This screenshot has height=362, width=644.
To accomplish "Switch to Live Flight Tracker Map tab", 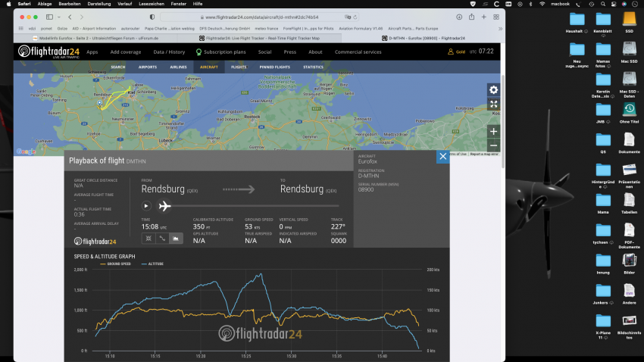I will (260, 38).
